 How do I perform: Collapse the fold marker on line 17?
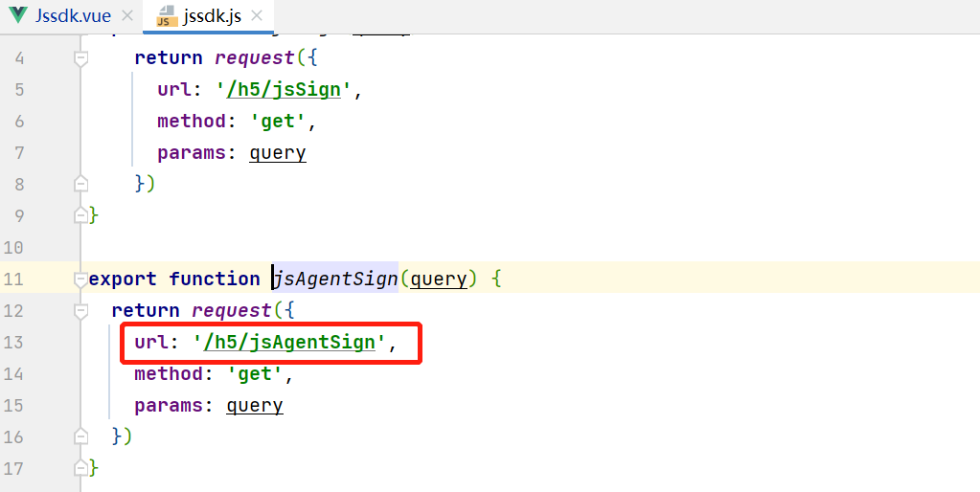tap(80, 468)
